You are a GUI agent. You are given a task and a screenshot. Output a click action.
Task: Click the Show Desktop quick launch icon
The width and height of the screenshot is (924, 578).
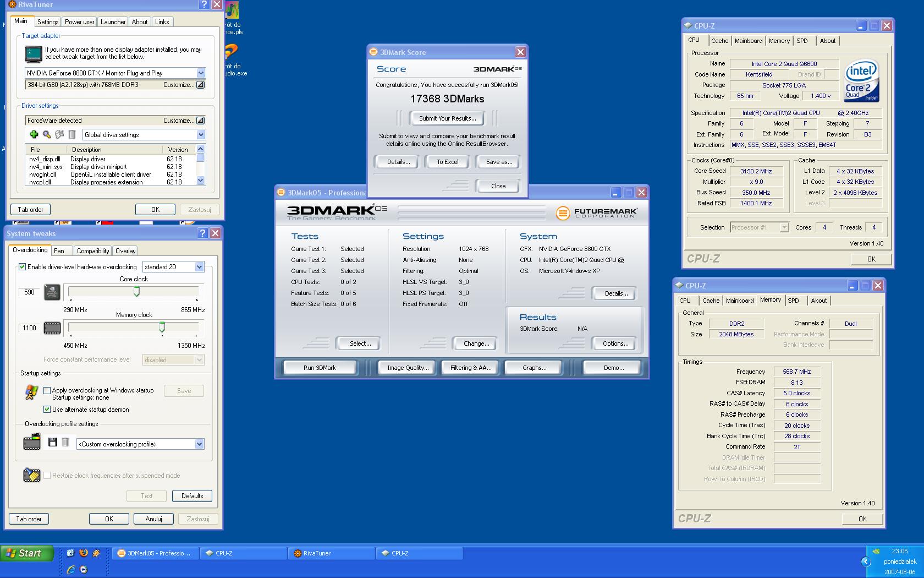click(70, 553)
